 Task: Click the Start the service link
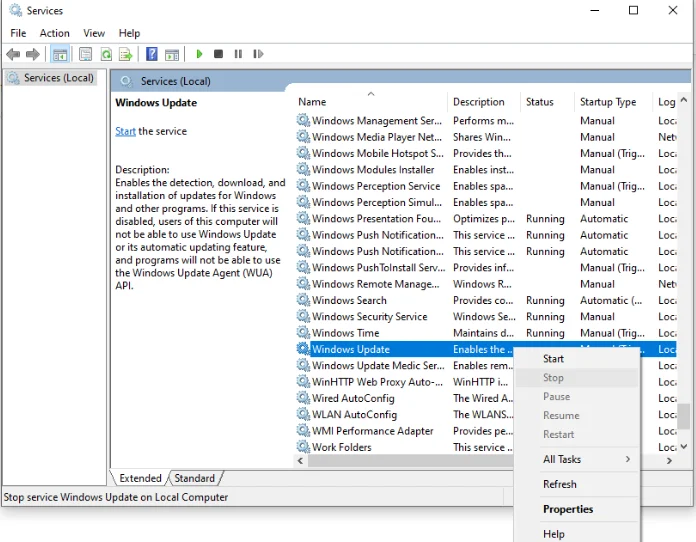click(x=125, y=131)
